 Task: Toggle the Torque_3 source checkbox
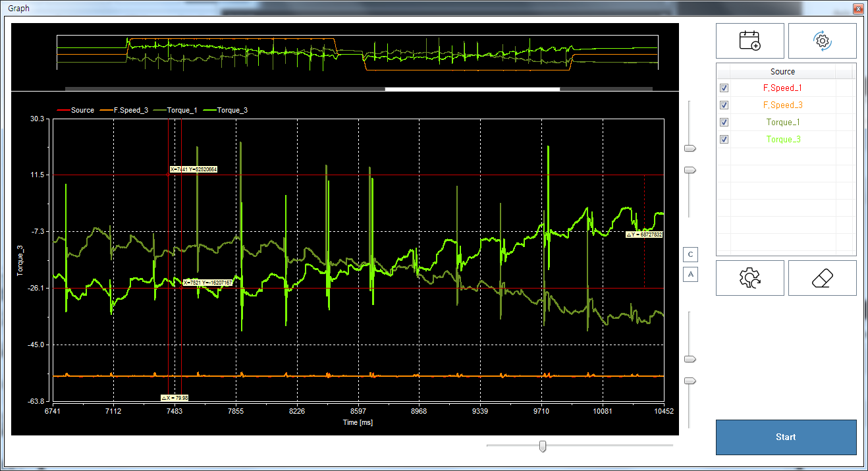coord(724,139)
